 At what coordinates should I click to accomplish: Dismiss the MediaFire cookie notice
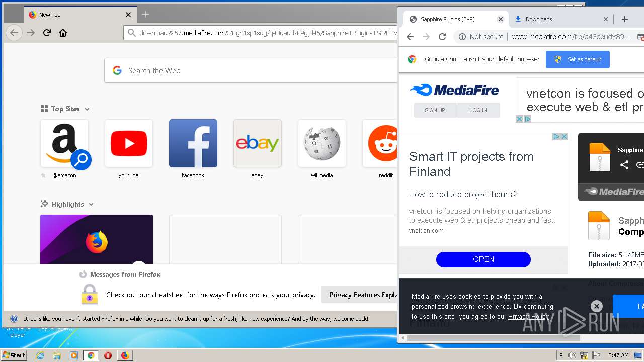[596, 306]
